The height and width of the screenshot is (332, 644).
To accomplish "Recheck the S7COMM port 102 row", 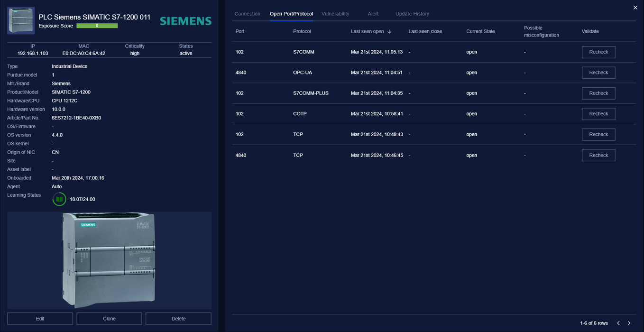I will click(598, 52).
